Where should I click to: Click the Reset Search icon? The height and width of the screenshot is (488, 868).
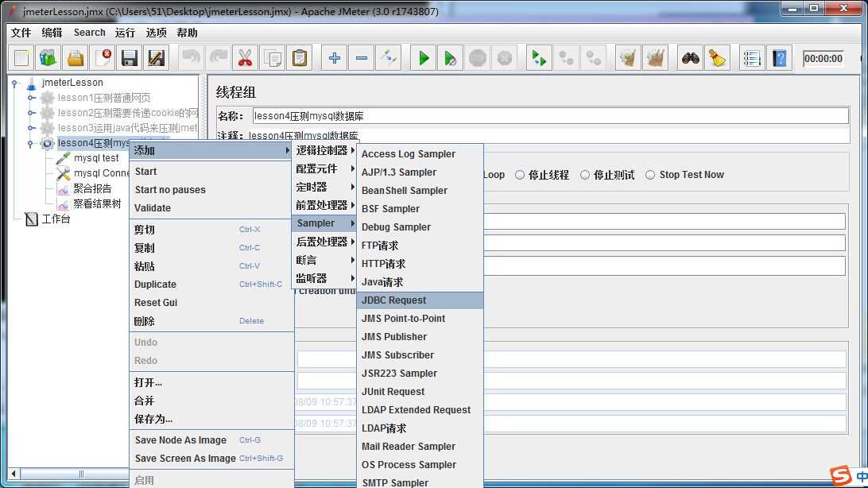click(718, 58)
